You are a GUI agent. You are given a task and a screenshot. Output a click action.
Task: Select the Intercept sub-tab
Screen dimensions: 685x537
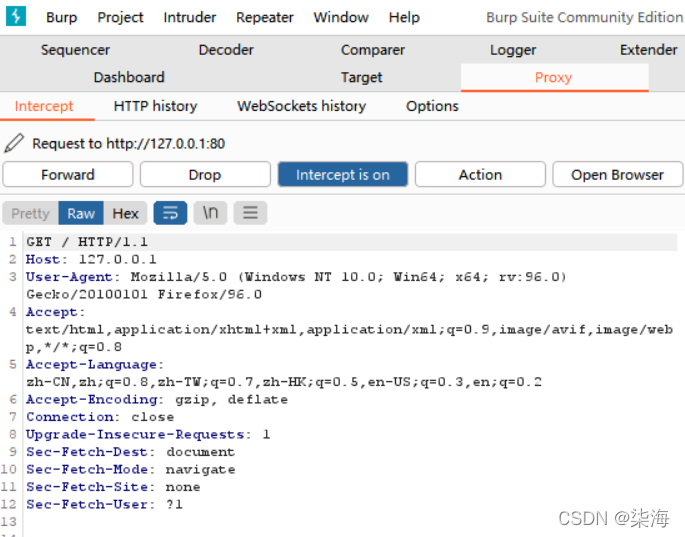pos(44,106)
